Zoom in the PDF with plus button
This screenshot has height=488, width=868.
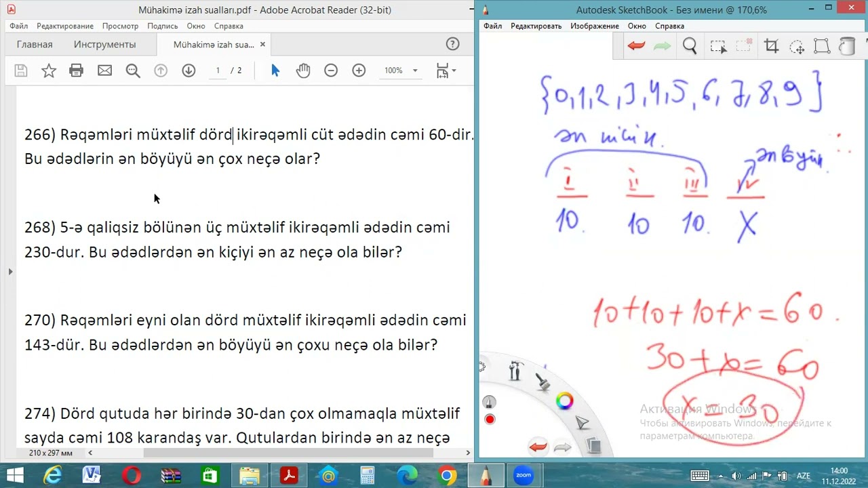pyautogui.click(x=359, y=70)
